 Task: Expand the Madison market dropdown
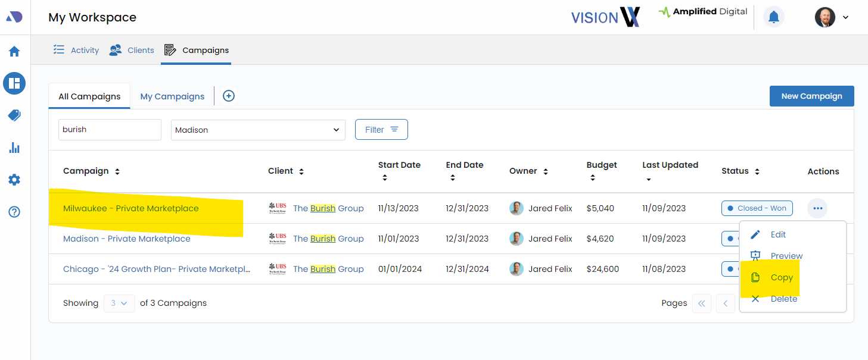click(x=258, y=130)
